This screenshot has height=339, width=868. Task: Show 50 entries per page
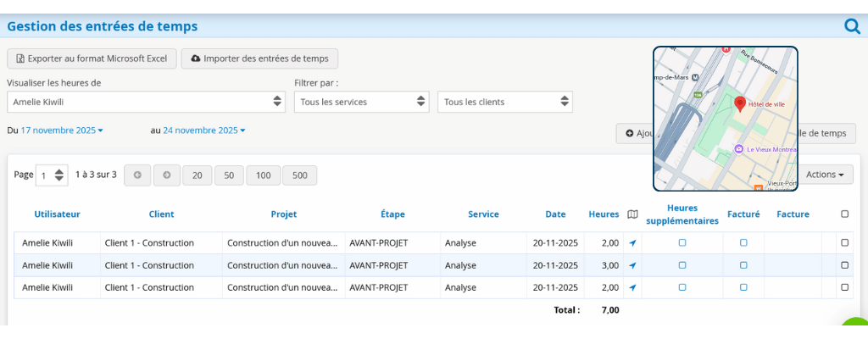point(229,175)
